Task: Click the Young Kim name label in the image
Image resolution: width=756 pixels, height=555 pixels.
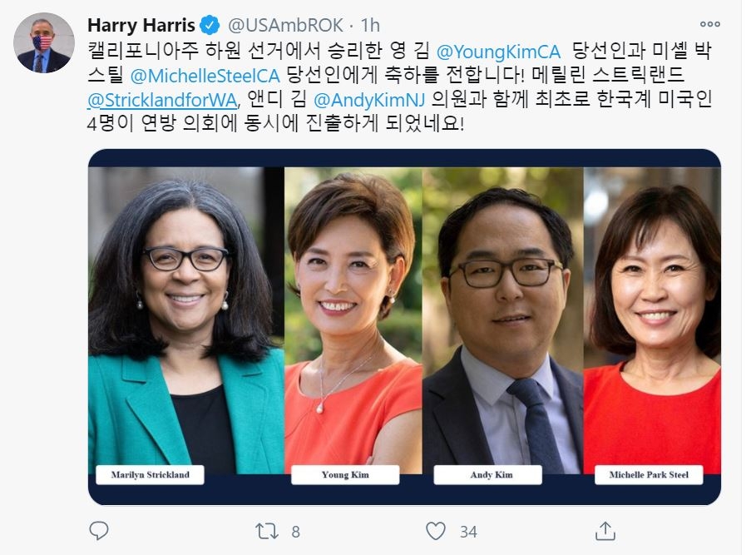Action: (345, 474)
